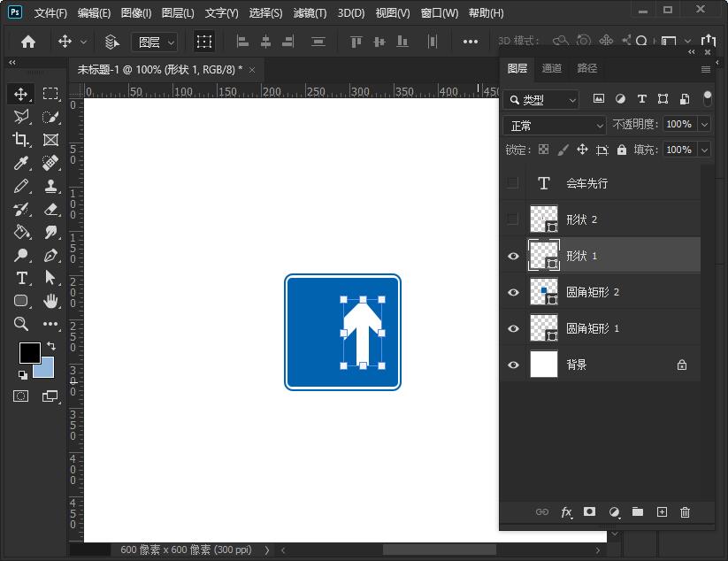
Task: Activate the Hand tool
Action: tap(50, 301)
